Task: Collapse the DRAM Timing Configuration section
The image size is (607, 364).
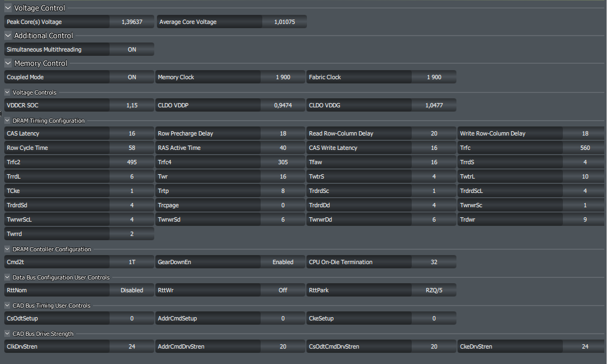Action: pyautogui.click(x=7, y=121)
